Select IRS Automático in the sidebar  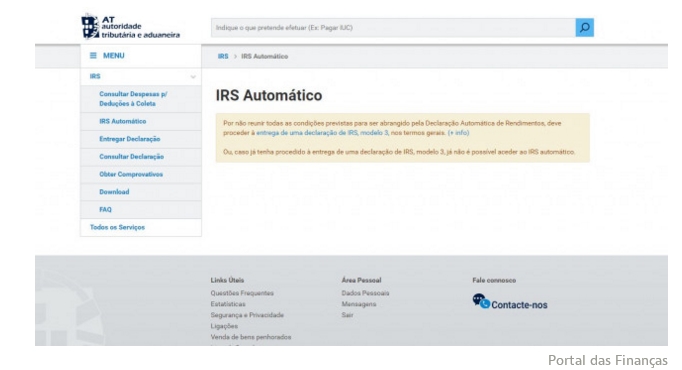(x=123, y=121)
